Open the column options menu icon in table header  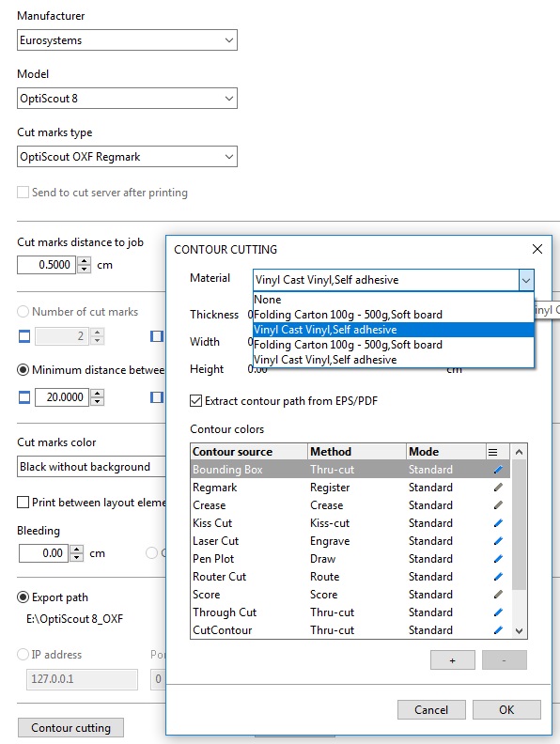coord(493,452)
